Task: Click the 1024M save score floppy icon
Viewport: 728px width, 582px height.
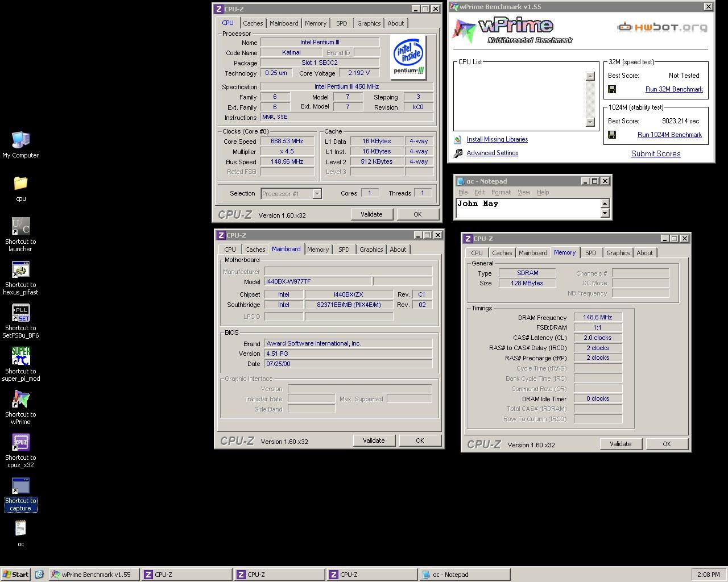Action: click(612, 135)
